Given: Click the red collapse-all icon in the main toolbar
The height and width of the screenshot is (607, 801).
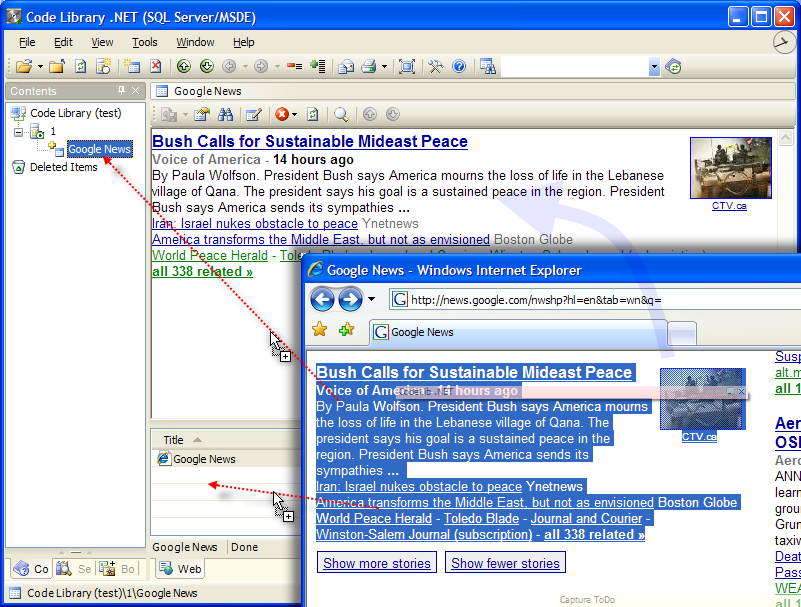Looking at the screenshot, I should tap(294, 66).
